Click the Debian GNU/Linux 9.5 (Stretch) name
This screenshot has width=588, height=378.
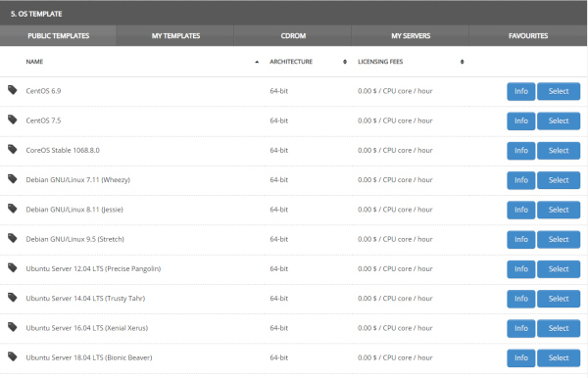75,239
